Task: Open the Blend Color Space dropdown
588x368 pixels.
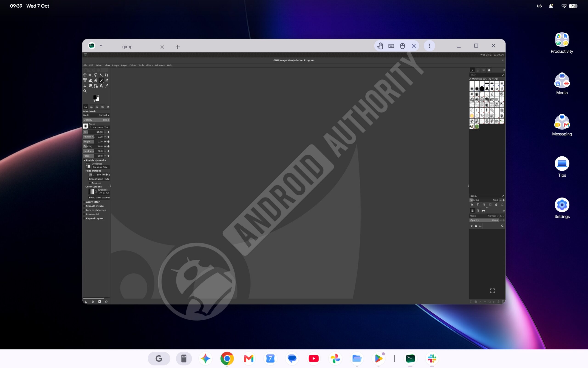Action: click(99, 198)
